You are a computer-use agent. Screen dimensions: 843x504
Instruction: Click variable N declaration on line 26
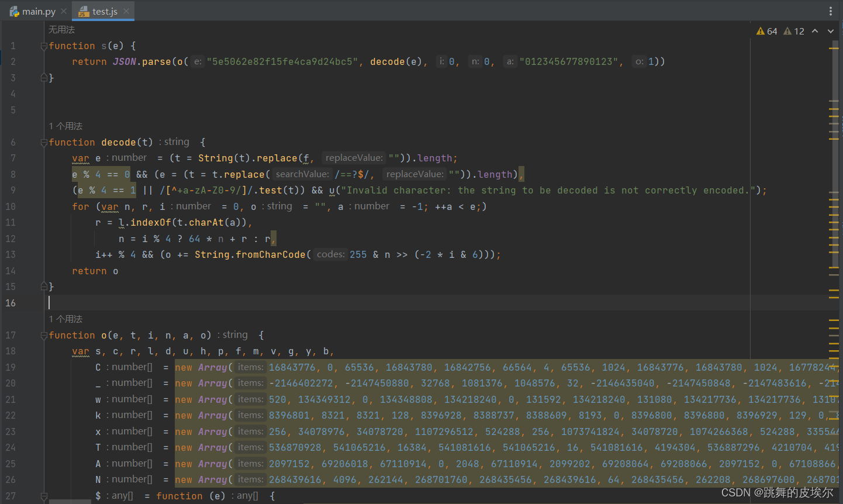pyautogui.click(x=98, y=479)
